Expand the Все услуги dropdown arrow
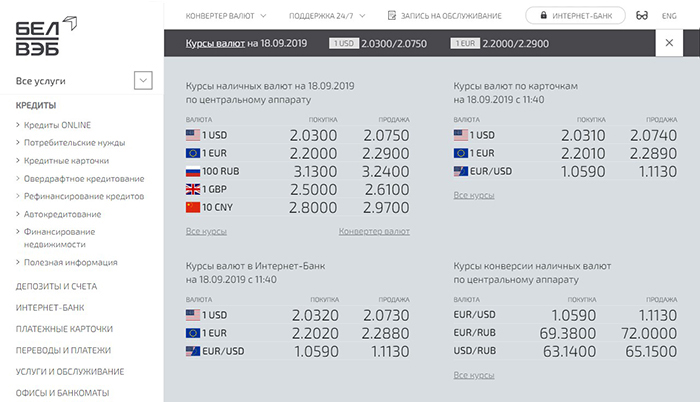 pos(142,81)
